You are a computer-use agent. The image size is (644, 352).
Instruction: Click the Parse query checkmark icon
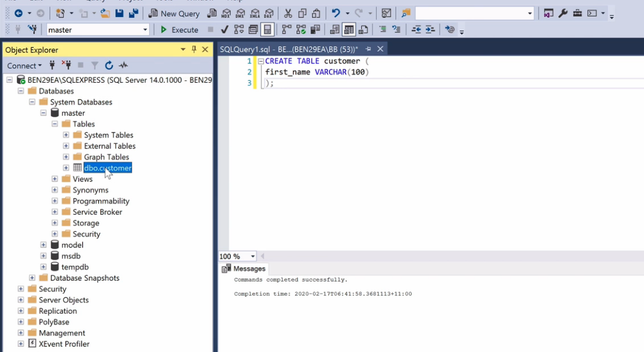(225, 30)
